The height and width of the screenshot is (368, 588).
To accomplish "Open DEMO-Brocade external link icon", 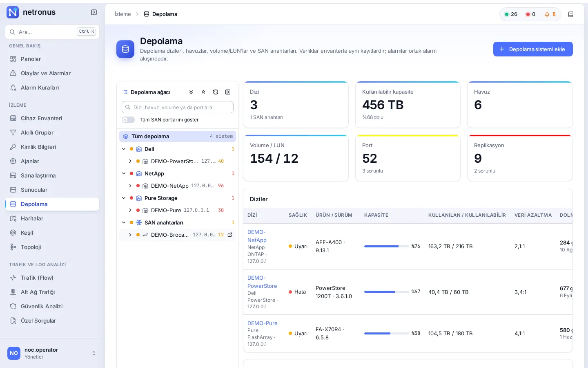I will pos(230,235).
